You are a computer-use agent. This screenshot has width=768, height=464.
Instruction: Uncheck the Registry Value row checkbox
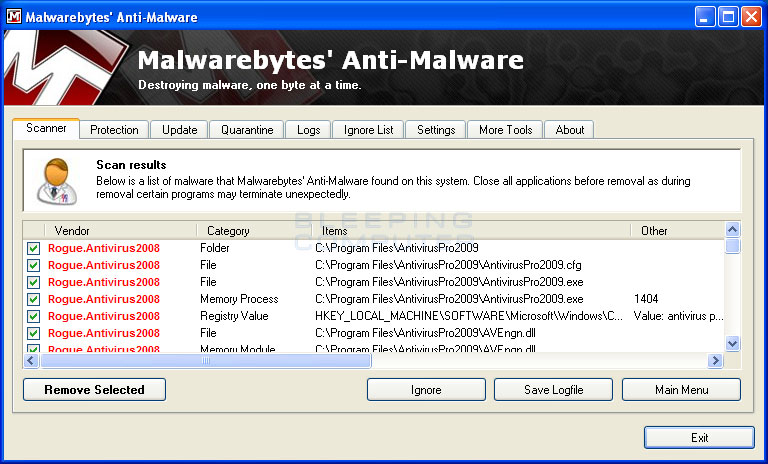coord(33,317)
